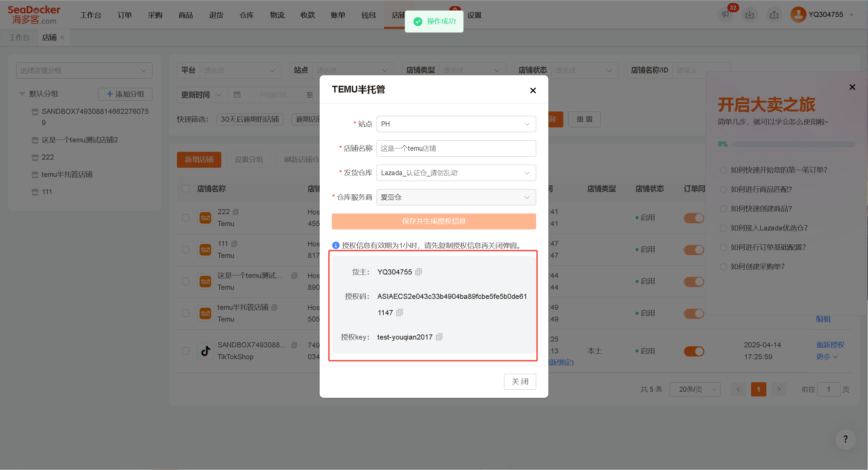
Task: Click the 关闭 button in dialog
Action: coord(520,382)
